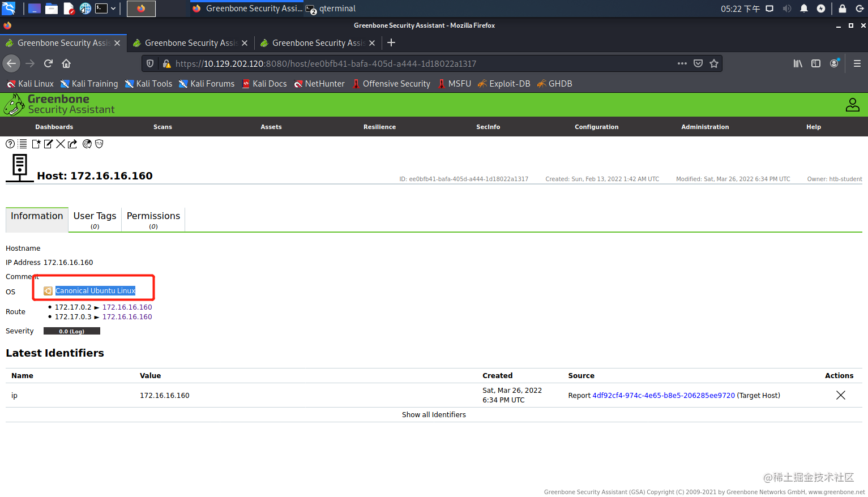Click the host ID text ee0bfb41-bafa-405d-a444-1d18022a1317
868x497 pixels.
tap(469, 179)
